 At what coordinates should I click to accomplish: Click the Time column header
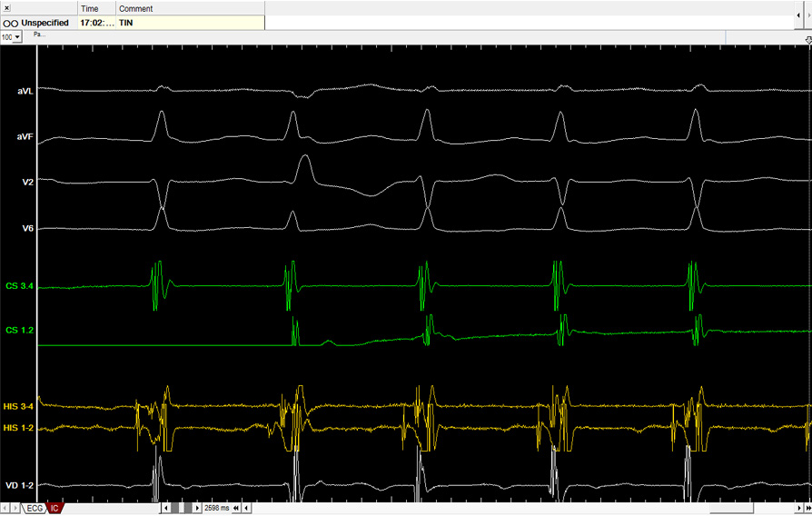(x=90, y=8)
